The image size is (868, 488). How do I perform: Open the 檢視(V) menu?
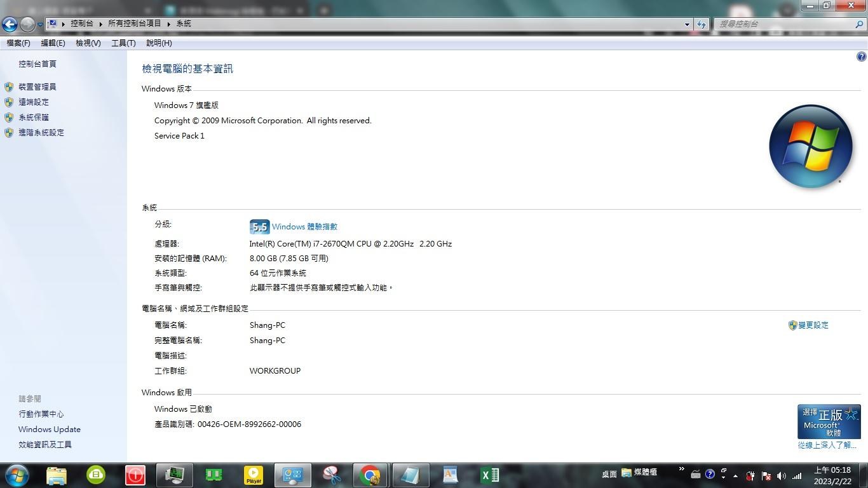click(88, 43)
